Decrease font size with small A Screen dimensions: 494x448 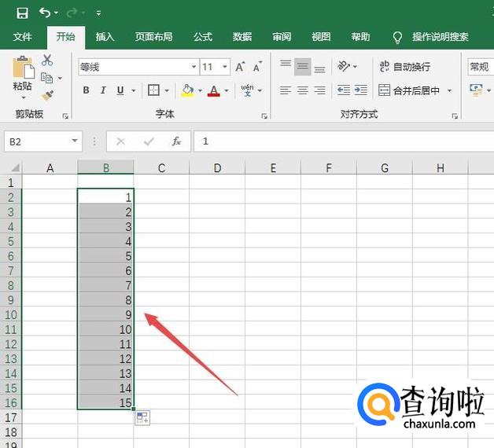(257, 67)
